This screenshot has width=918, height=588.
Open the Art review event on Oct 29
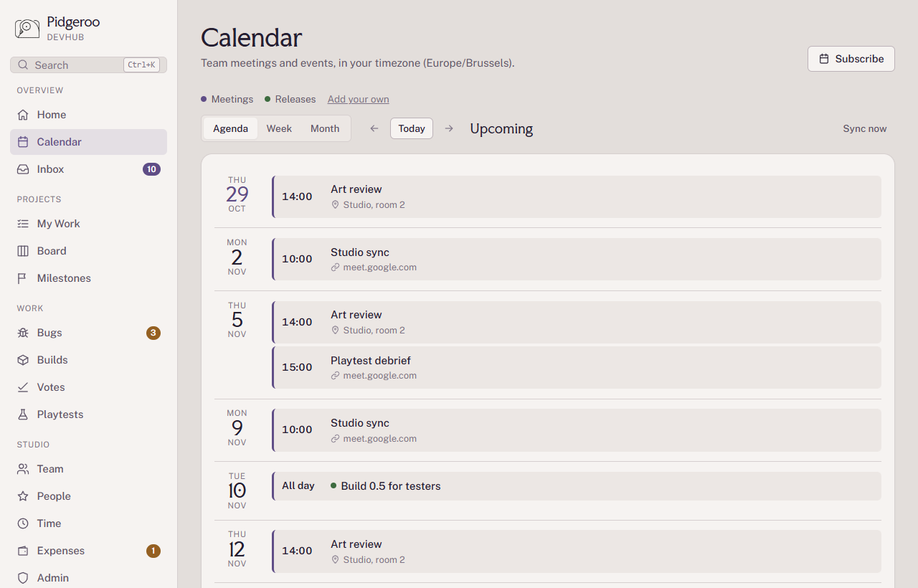click(577, 196)
